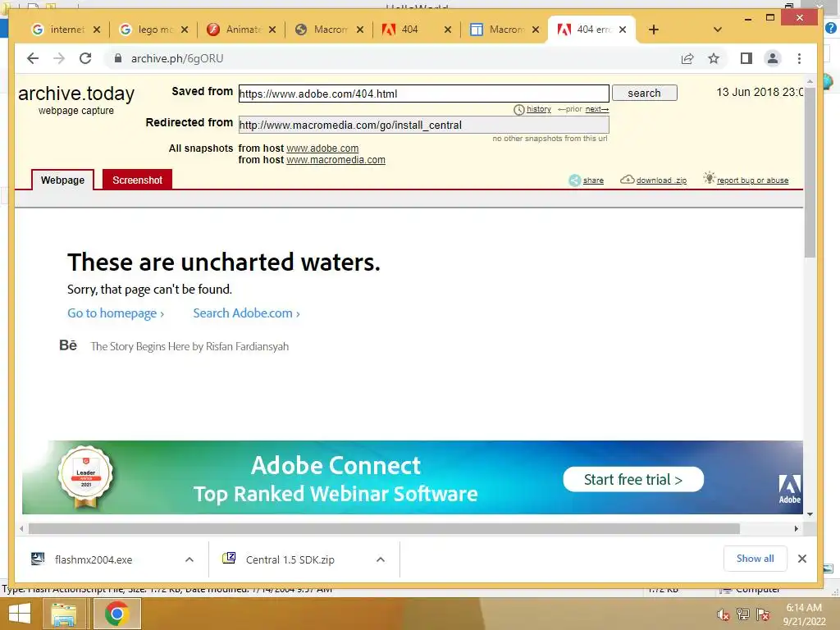Select the Screenshot view tab

coord(137,180)
